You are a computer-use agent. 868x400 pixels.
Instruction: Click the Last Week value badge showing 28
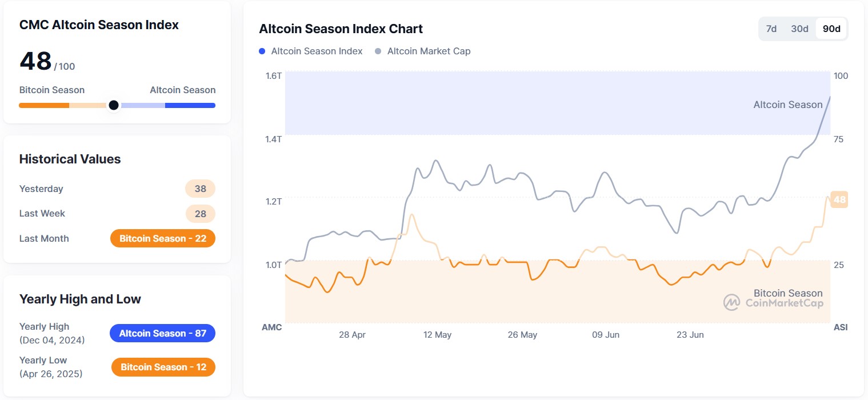(x=200, y=213)
